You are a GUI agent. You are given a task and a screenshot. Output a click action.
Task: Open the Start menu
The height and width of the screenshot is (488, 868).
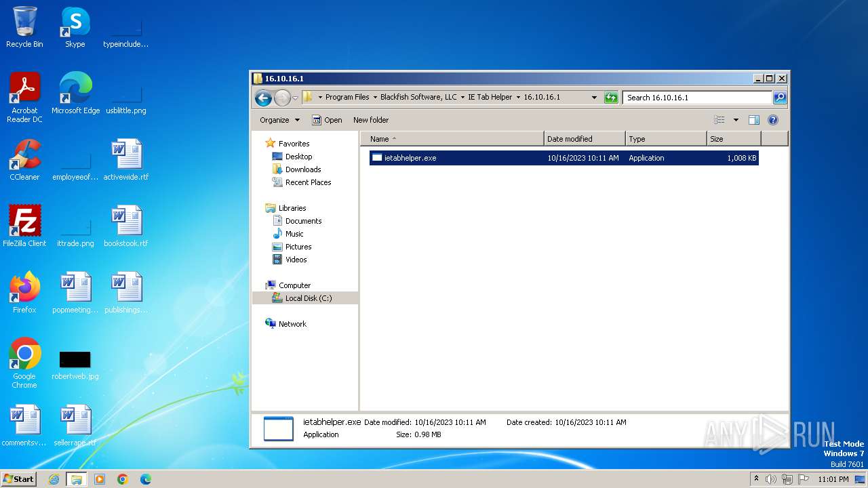click(x=19, y=479)
